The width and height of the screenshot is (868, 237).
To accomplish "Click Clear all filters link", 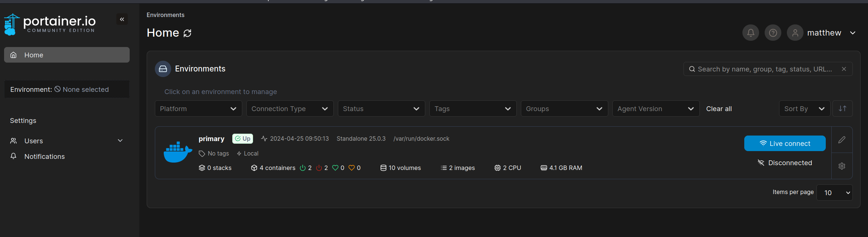I will [x=719, y=109].
